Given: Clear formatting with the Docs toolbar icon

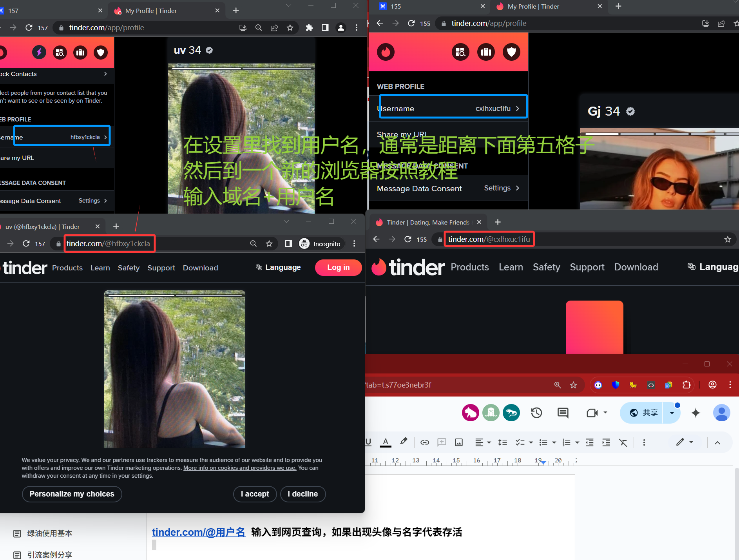Looking at the screenshot, I should coord(623,442).
